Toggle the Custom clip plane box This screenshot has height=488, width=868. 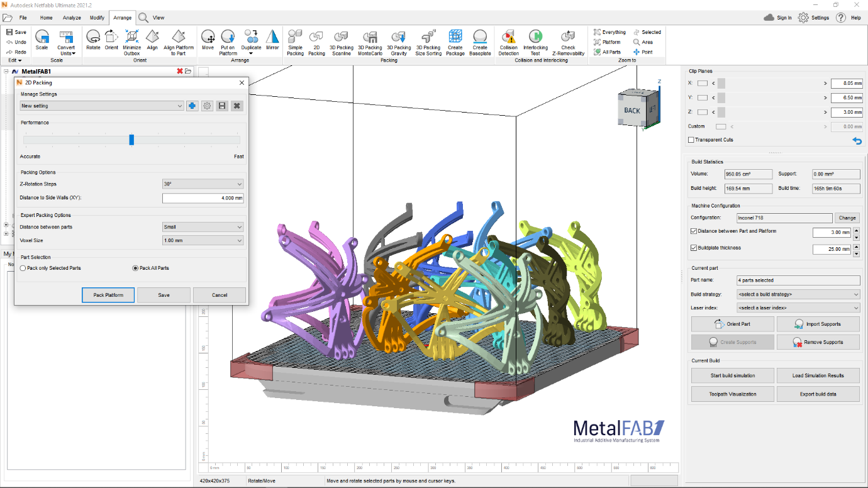click(x=721, y=126)
